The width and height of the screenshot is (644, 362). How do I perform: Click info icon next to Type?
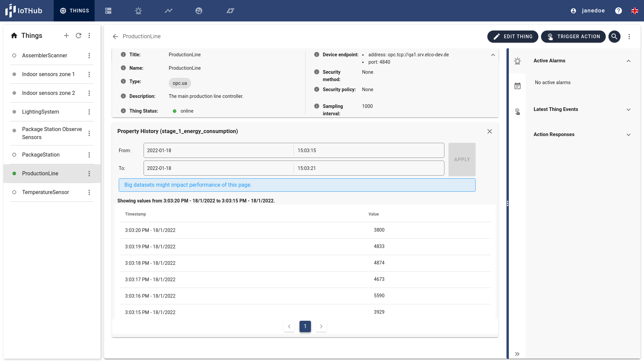tap(123, 81)
